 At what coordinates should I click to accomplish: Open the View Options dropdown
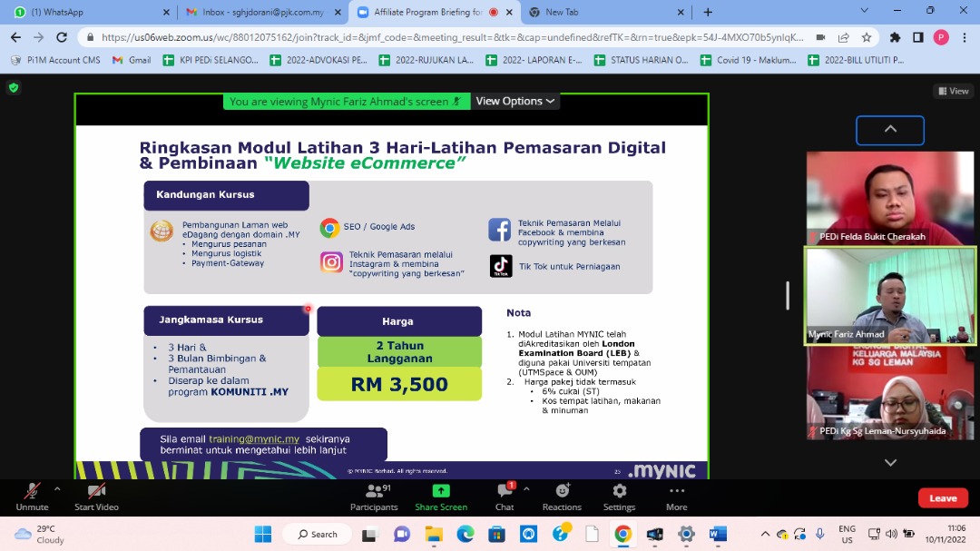[x=515, y=102]
